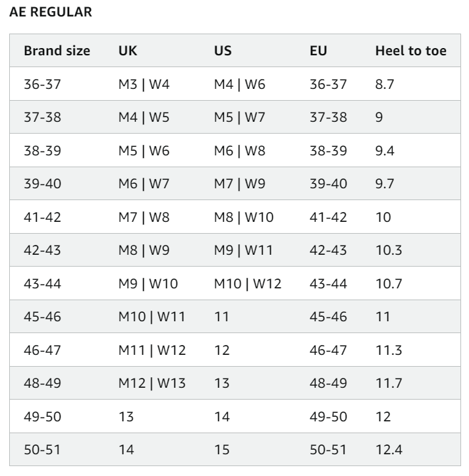Click heel to toe value 10.3
This screenshot has height=476, width=469.
click(388, 251)
